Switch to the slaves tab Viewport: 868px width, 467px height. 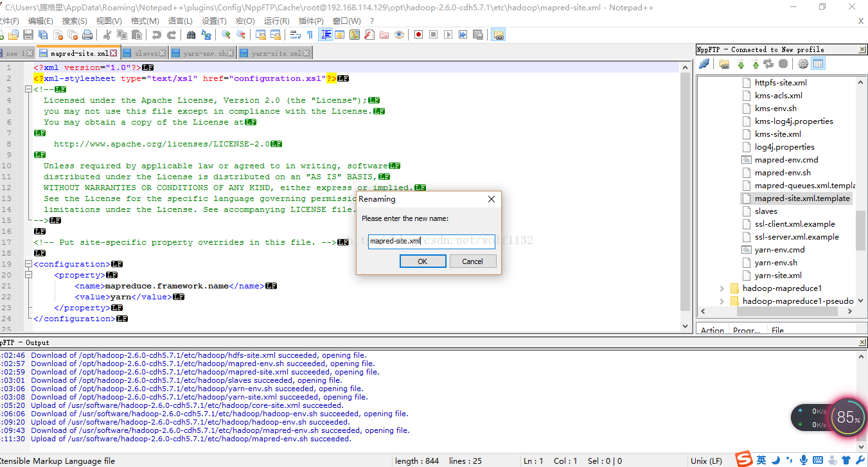pos(145,53)
